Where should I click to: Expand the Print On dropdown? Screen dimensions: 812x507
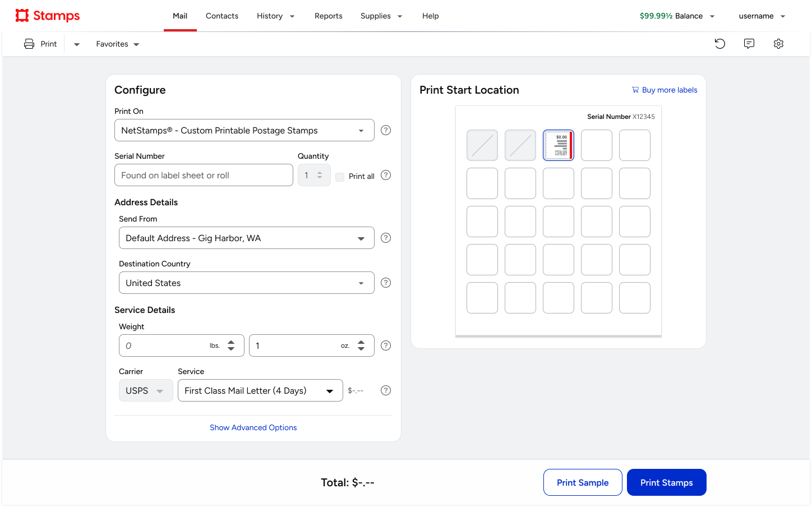(x=244, y=130)
